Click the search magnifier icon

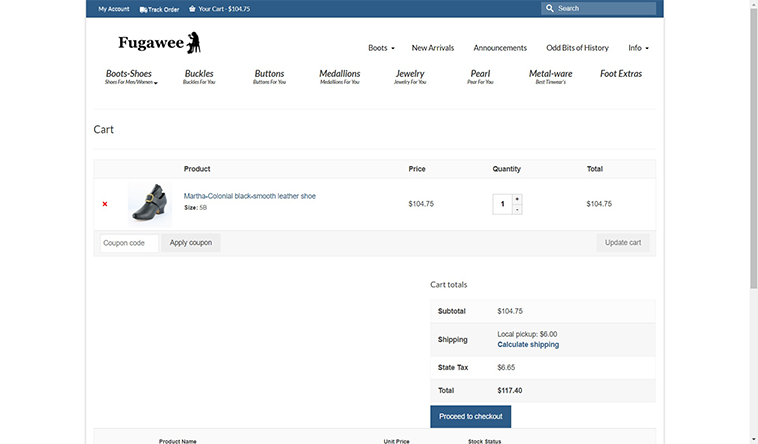(549, 8)
